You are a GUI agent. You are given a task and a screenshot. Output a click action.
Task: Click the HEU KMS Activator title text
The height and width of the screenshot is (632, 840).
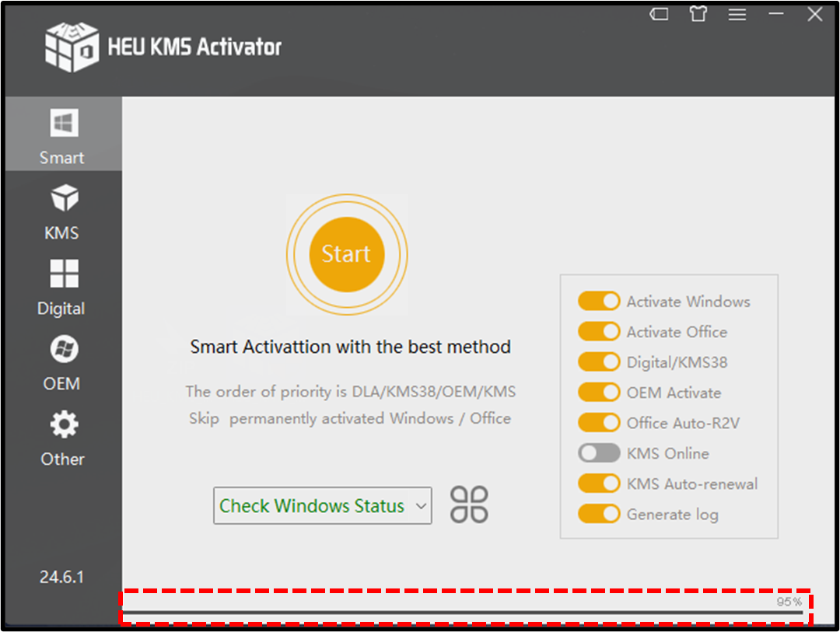click(194, 47)
